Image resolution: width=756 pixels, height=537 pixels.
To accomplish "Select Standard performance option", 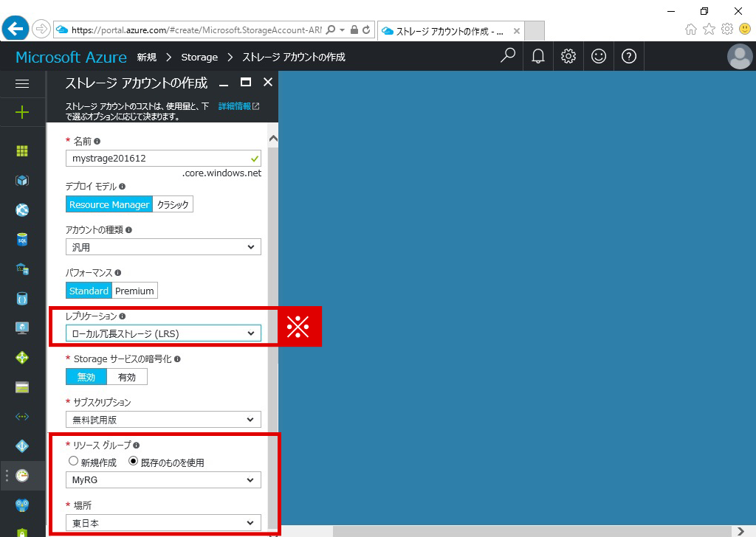I will 89,291.
